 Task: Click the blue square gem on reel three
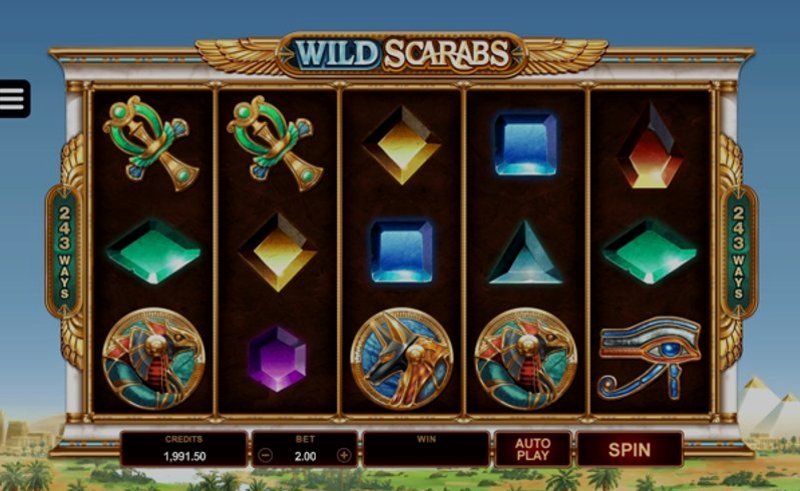(x=402, y=252)
